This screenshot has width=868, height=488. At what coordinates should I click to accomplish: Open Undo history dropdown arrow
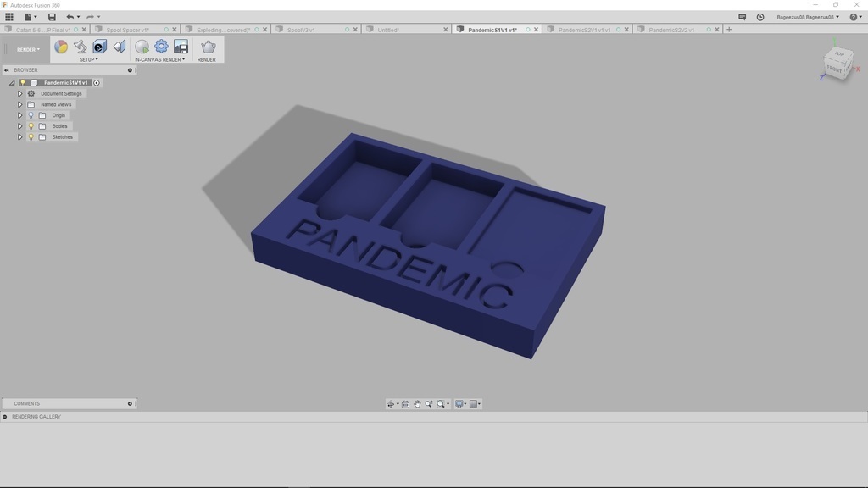[x=79, y=17]
